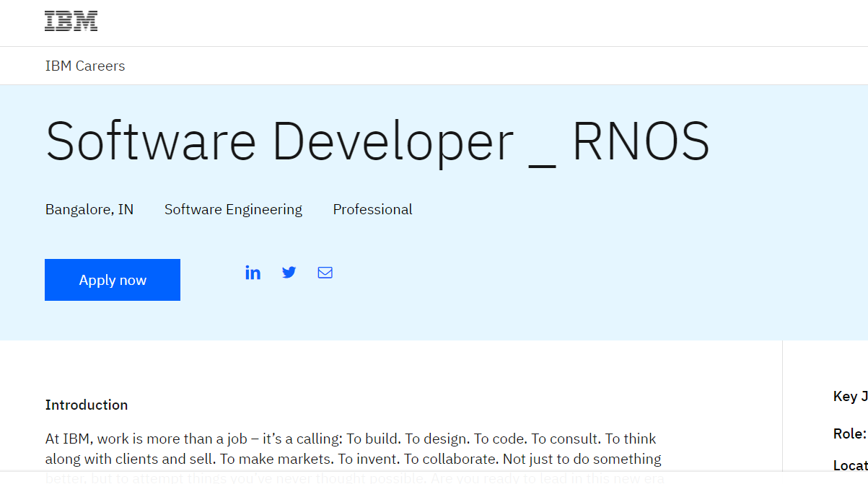Image resolution: width=868 pixels, height=484 pixels.
Task: Click the Bangalore, IN location text
Action: (89, 210)
